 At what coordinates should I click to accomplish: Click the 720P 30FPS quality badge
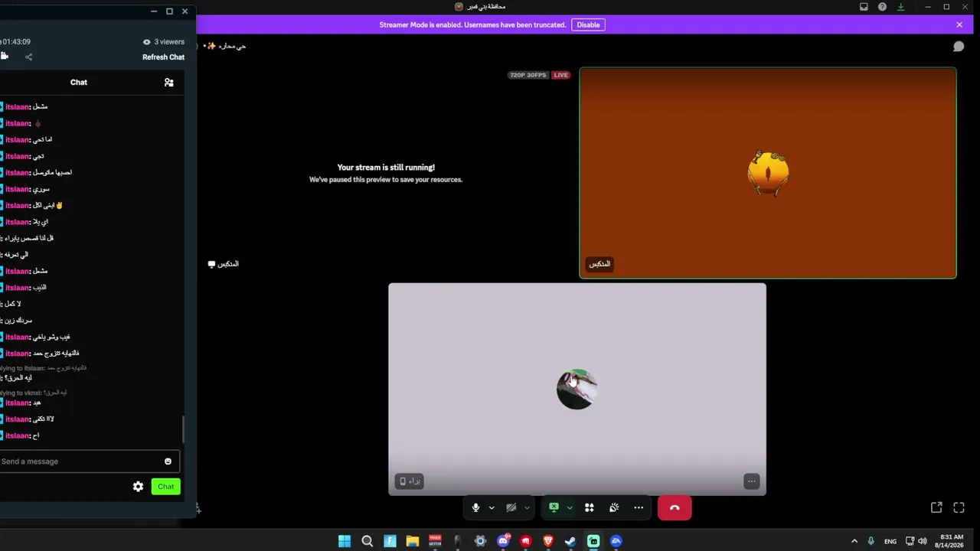(528, 75)
